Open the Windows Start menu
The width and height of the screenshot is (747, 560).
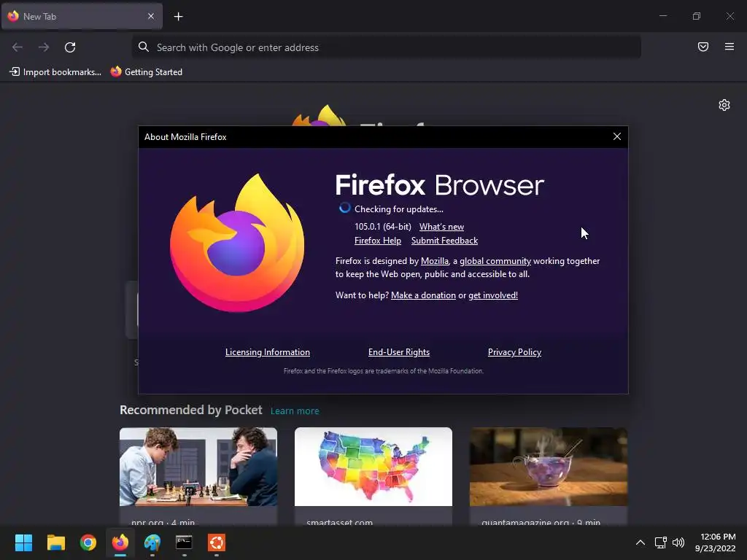click(23, 542)
